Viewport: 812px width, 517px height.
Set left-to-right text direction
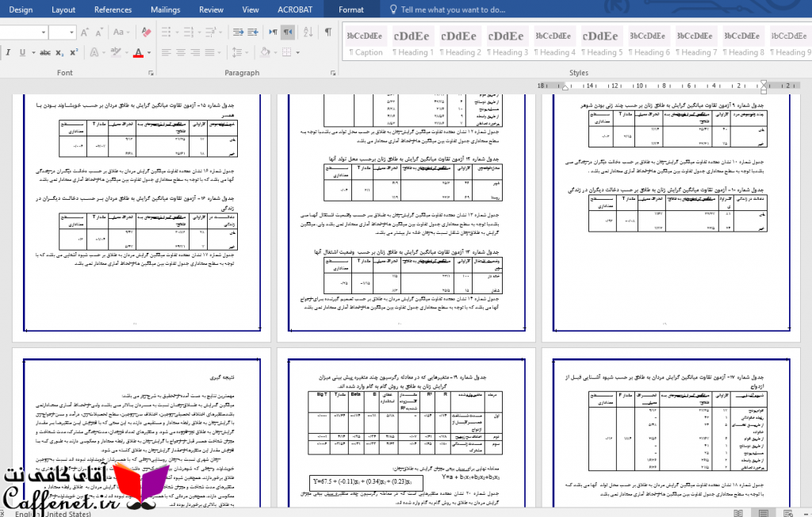(273, 33)
